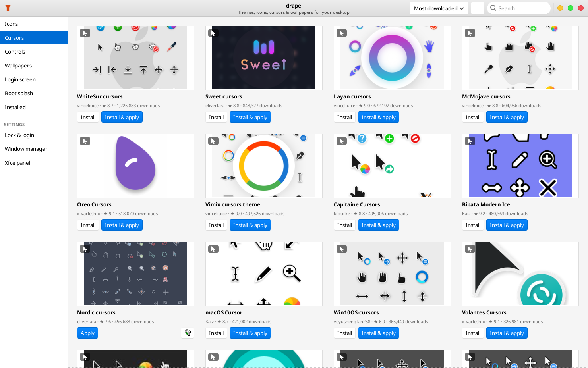Click Install for macOS Cursor
Image resolution: width=588 pixels, height=368 pixels.
click(x=216, y=333)
